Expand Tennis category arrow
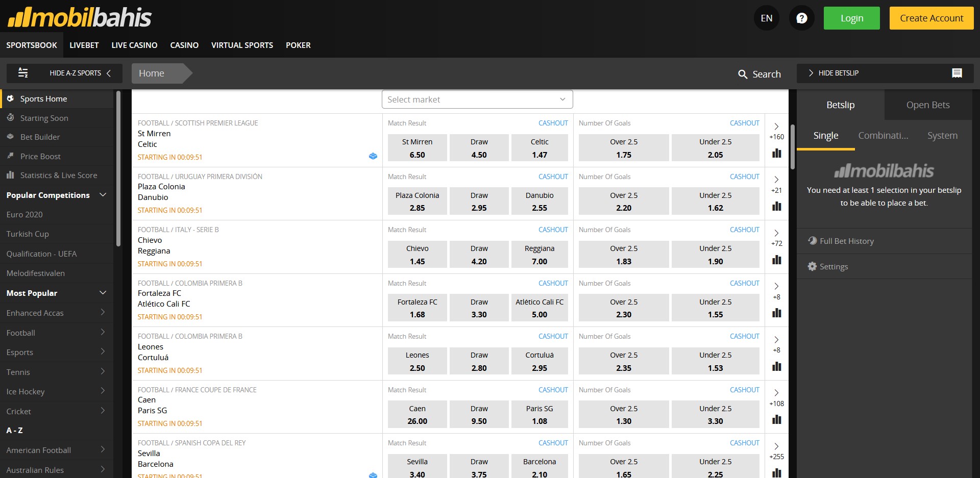The image size is (980, 478). [x=103, y=371]
